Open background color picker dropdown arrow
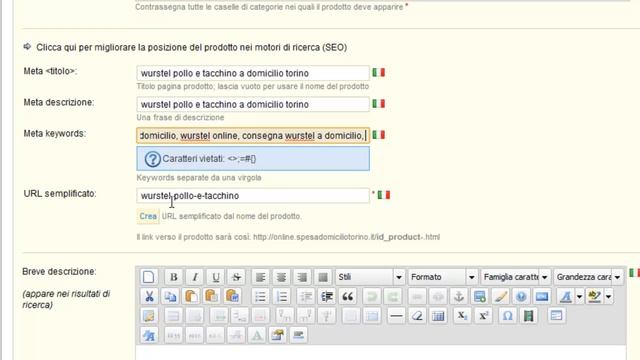Image resolution: width=640 pixels, height=360 pixels. pyautogui.click(x=608, y=296)
